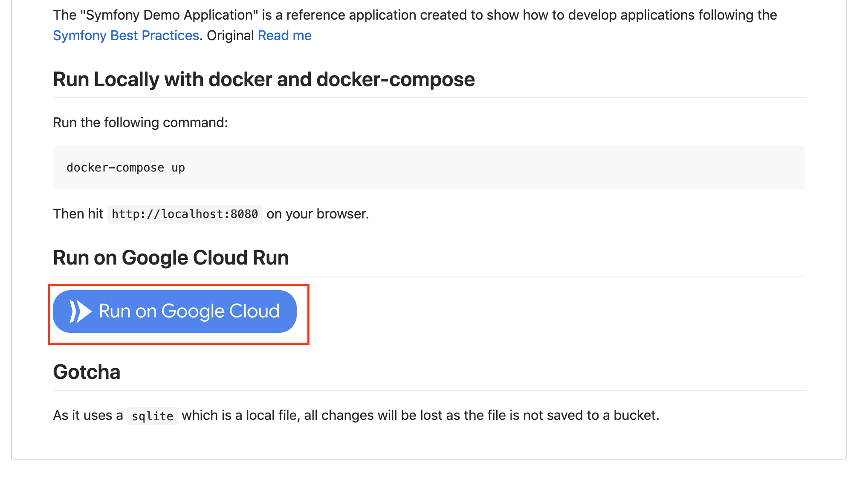Click the double chevron icon on the Cloud button
The height and width of the screenshot is (489, 868).
point(80,311)
